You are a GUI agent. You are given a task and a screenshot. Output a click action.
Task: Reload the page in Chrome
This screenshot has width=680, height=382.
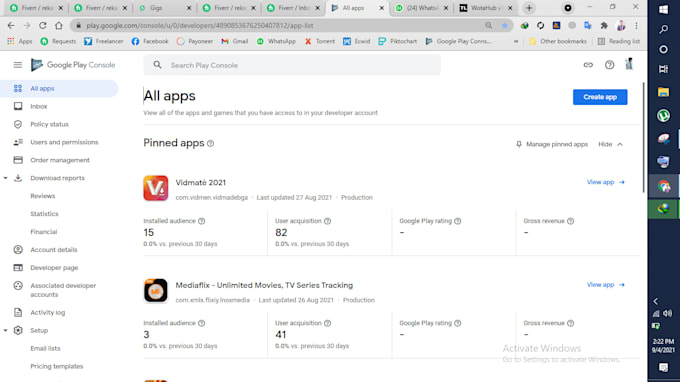coord(42,26)
